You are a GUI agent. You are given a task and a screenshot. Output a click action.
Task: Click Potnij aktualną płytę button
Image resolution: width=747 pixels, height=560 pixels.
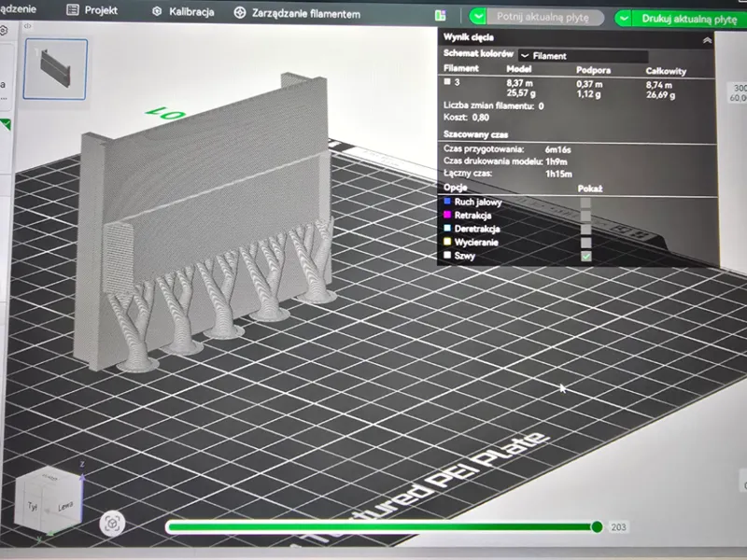pyautogui.click(x=543, y=17)
